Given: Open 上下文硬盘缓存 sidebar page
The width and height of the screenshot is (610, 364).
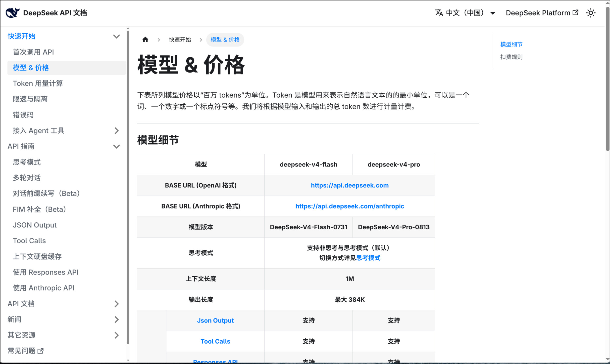Looking at the screenshot, I should tap(37, 256).
